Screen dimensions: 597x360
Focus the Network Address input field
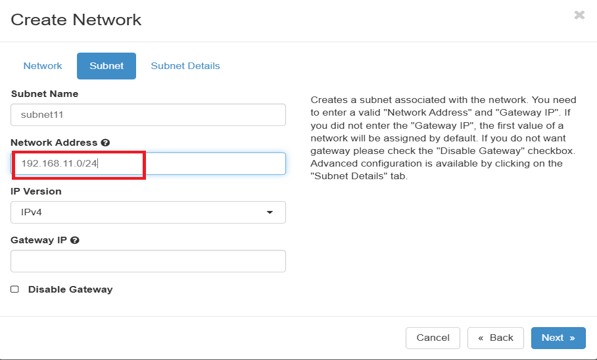pos(148,164)
